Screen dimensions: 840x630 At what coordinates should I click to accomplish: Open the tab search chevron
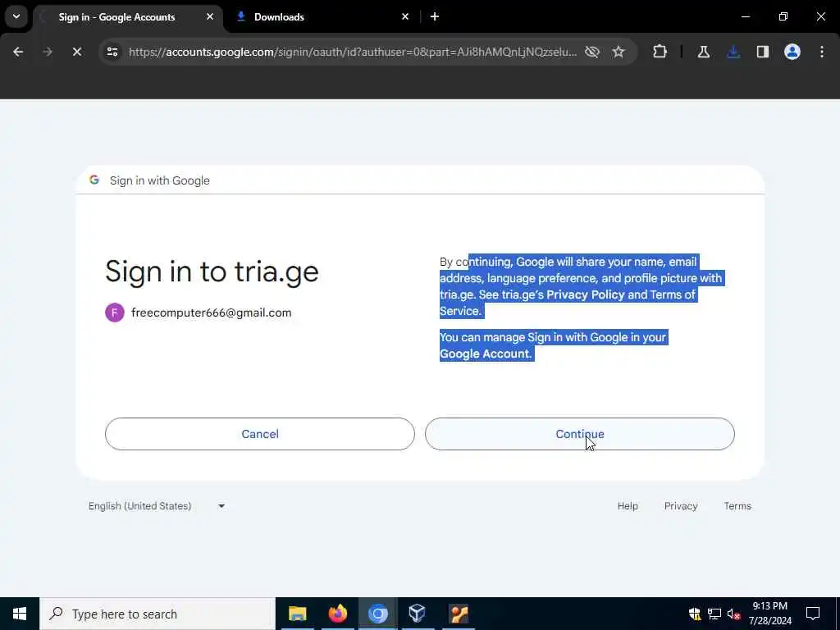pyautogui.click(x=16, y=16)
